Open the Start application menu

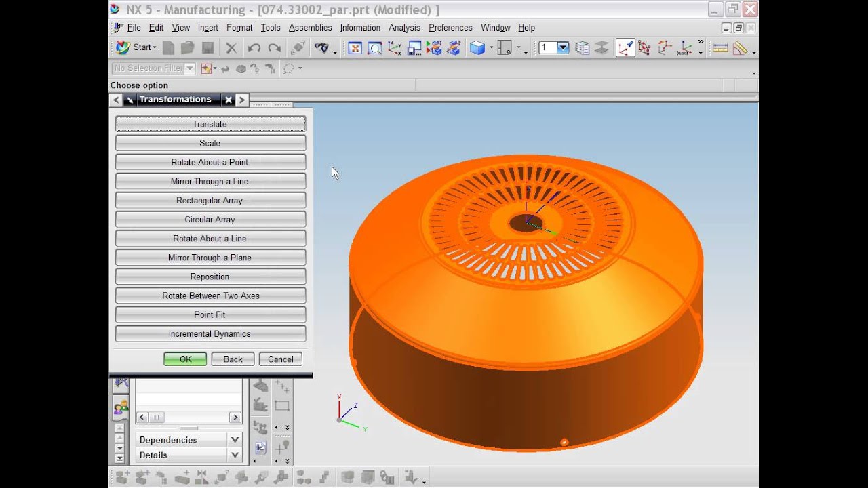click(136, 47)
